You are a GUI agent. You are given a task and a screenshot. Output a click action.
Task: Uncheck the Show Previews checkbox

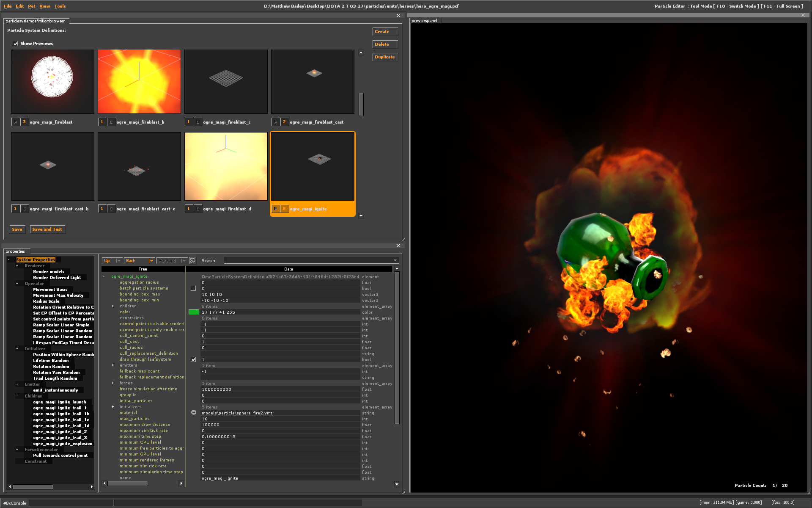[15, 44]
